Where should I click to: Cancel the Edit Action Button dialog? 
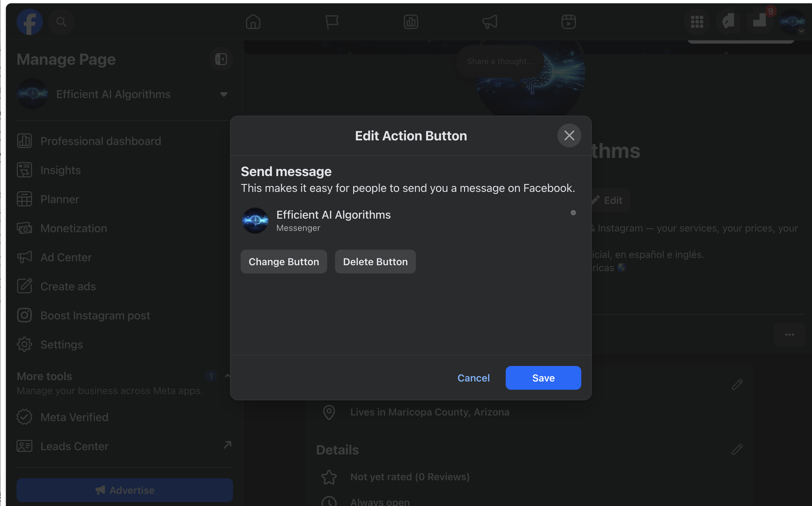(474, 378)
